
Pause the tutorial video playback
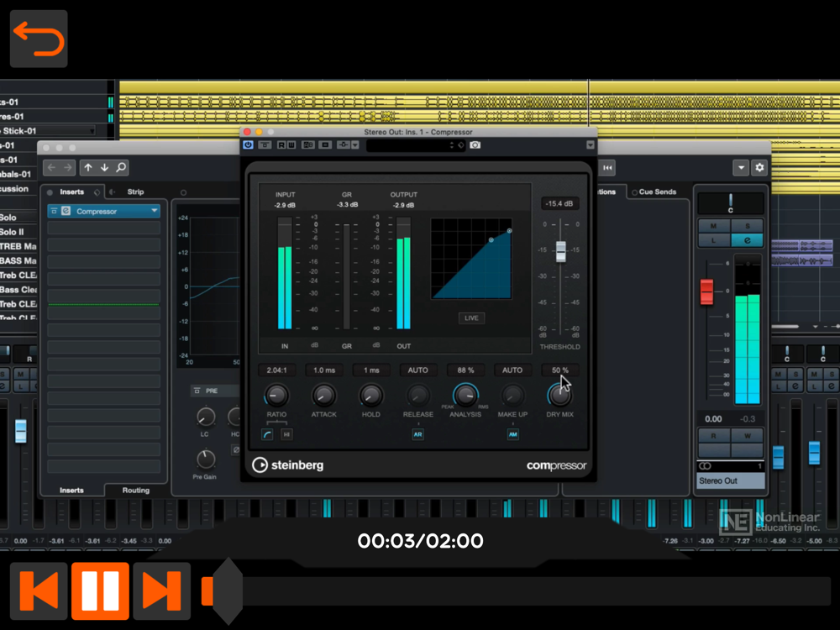point(100,591)
